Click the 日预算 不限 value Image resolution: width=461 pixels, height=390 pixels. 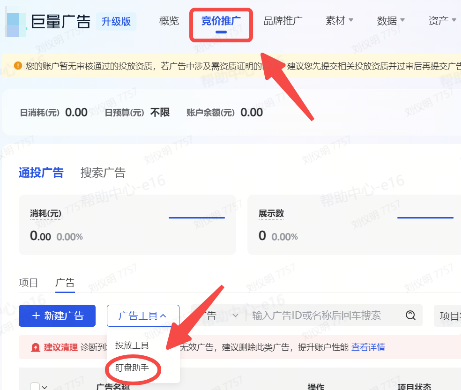160,112
